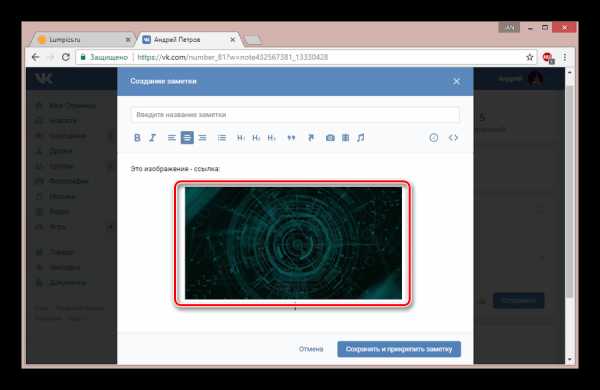
Task: Select the inserted teal image
Action: click(x=293, y=243)
